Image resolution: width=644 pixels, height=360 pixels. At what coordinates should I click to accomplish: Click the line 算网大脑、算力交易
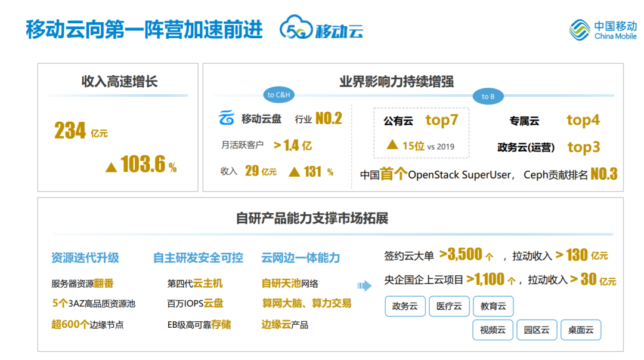tap(306, 304)
